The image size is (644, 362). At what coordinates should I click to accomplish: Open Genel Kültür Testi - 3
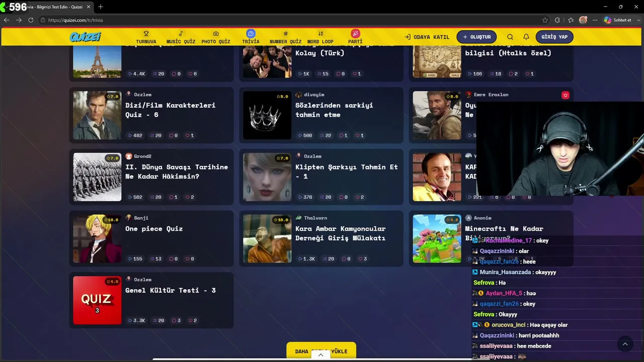coord(171,290)
